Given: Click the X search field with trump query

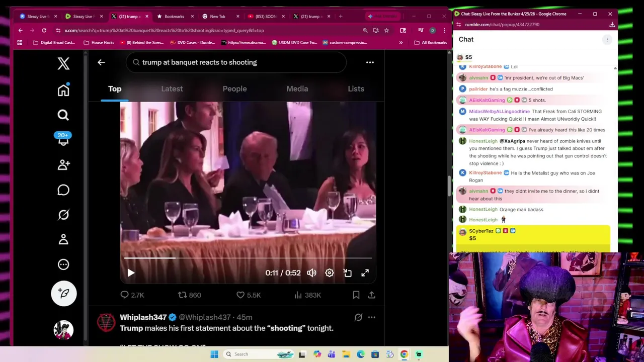Looking at the screenshot, I should click(x=236, y=62).
